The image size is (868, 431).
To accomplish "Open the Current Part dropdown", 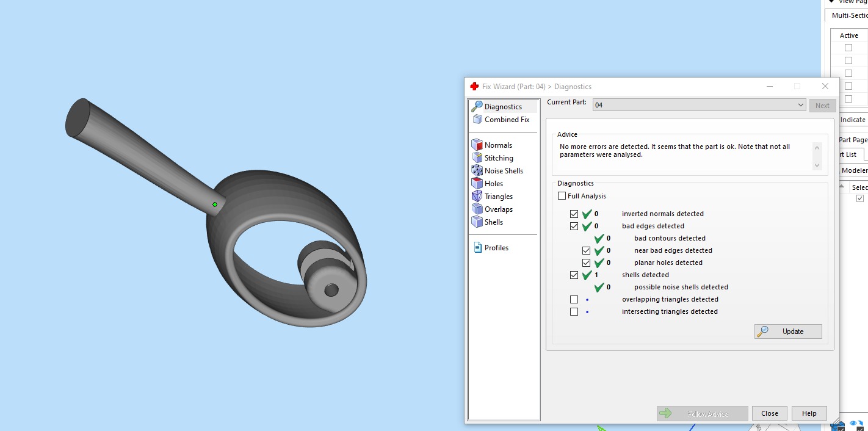I will [699, 105].
